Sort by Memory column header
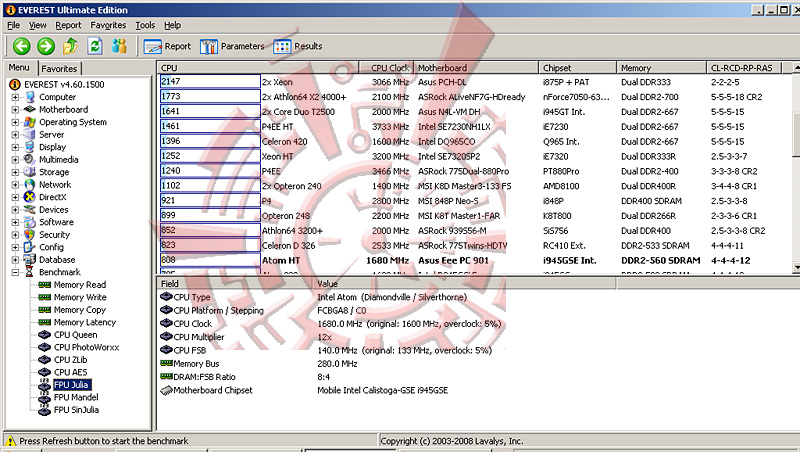 point(661,68)
